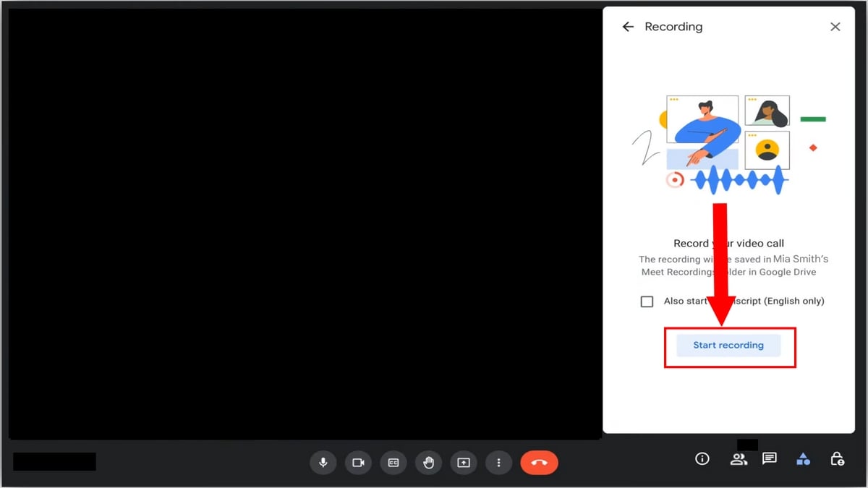
Task: Mute the microphone
Action: (x=323, y=463)
